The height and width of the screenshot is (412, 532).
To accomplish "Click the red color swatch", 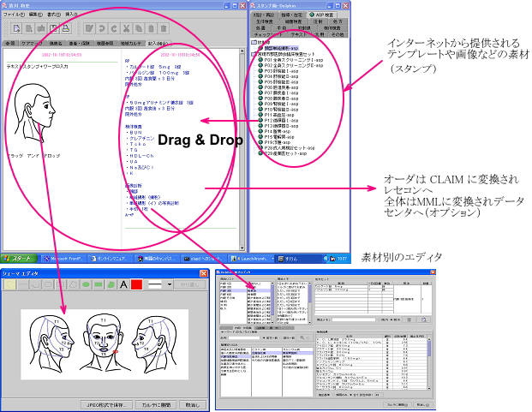I will [138, 284].
